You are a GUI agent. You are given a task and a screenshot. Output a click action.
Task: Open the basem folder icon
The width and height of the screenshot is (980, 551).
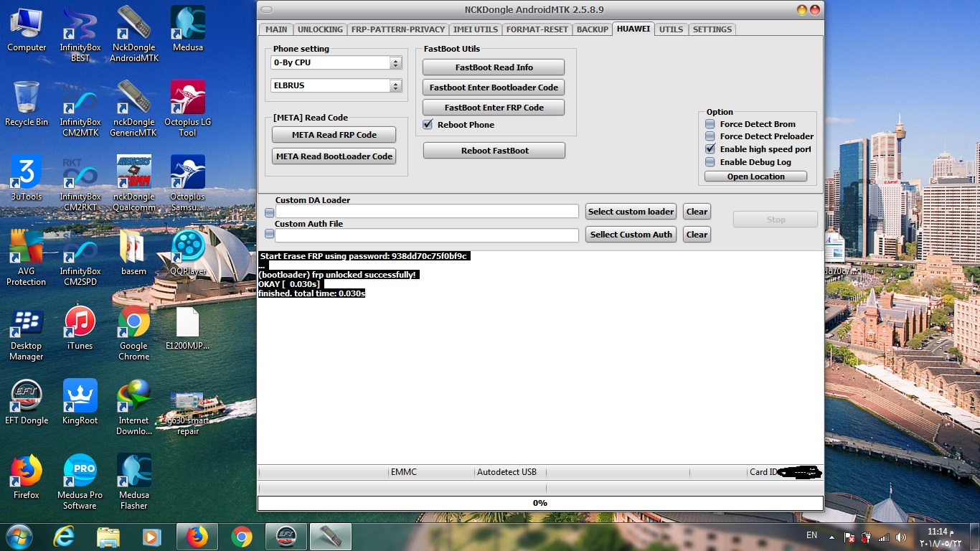(x=133, y=253)
